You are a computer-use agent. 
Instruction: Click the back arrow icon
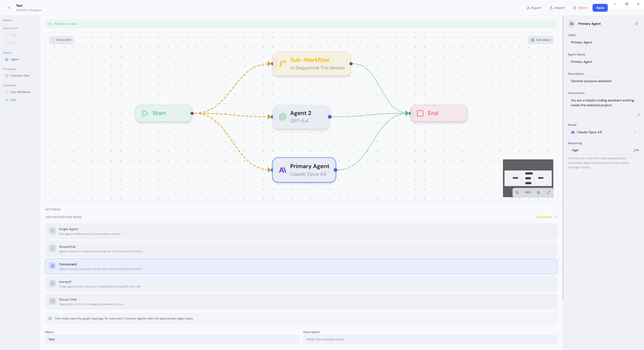coord(9,8)
